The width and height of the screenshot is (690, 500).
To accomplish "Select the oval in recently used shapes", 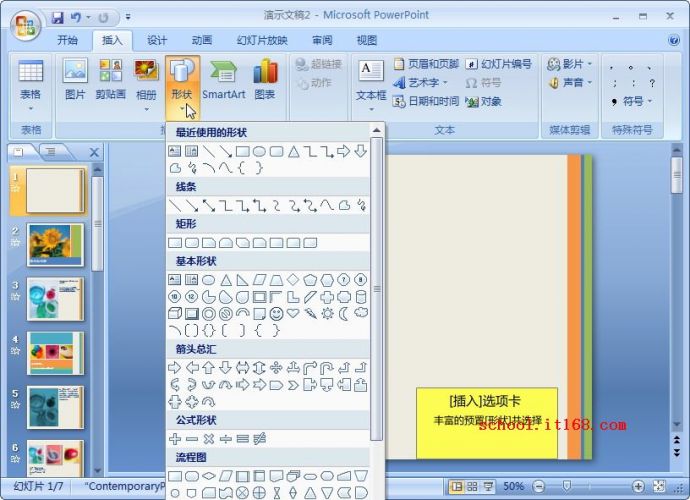I will [259, 152].
